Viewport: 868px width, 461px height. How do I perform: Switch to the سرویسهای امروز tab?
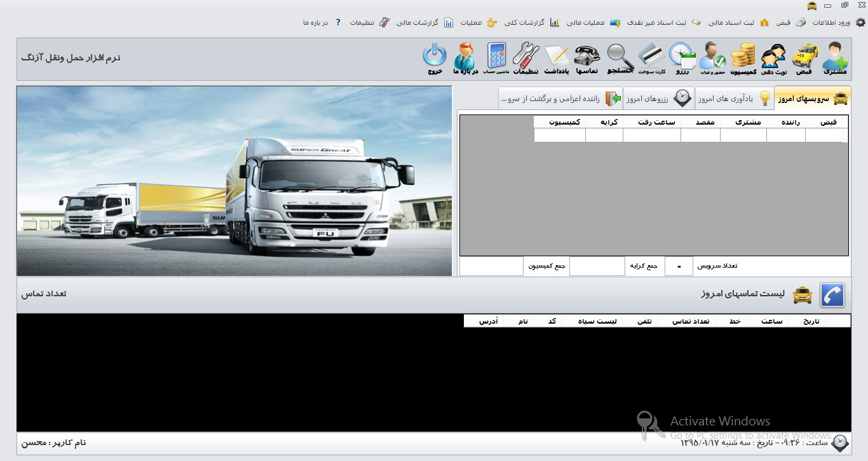(x=813, y=99)
